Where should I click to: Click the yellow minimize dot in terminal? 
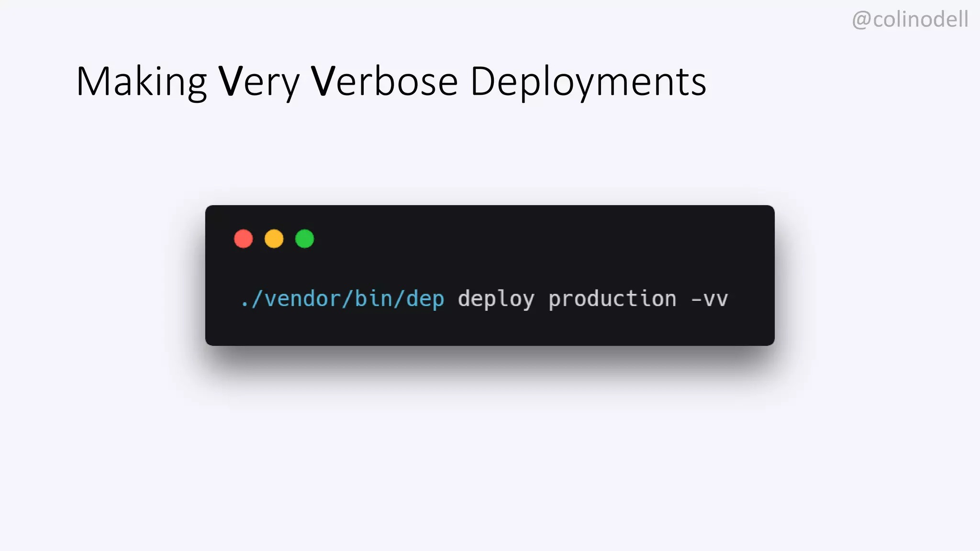(274, 239)
